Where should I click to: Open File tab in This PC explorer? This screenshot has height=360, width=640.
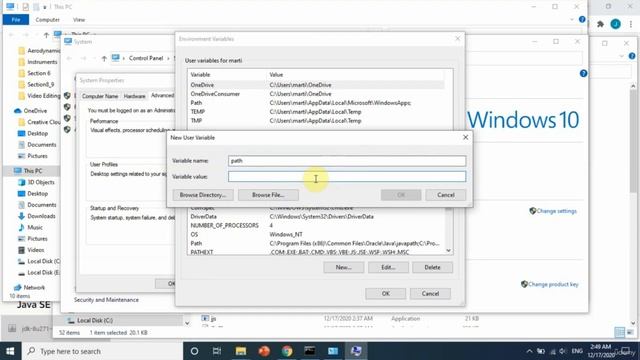point(16,20)
